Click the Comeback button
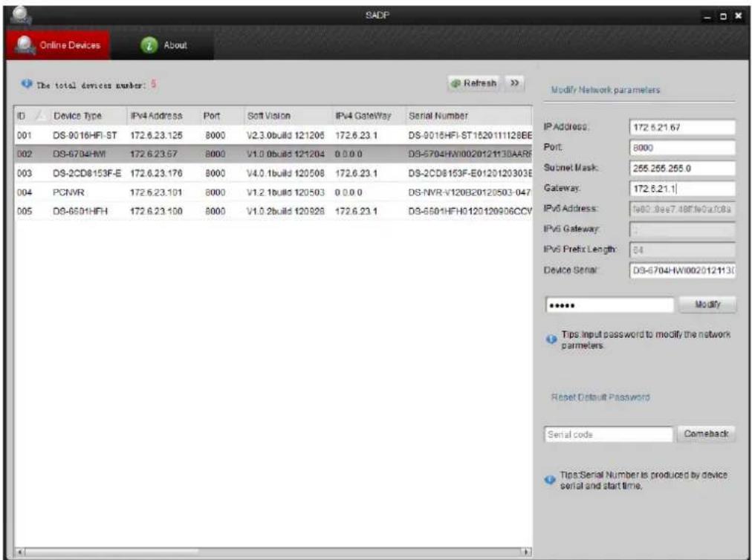The height and width of the screenshot is (560, 752). 706,434
